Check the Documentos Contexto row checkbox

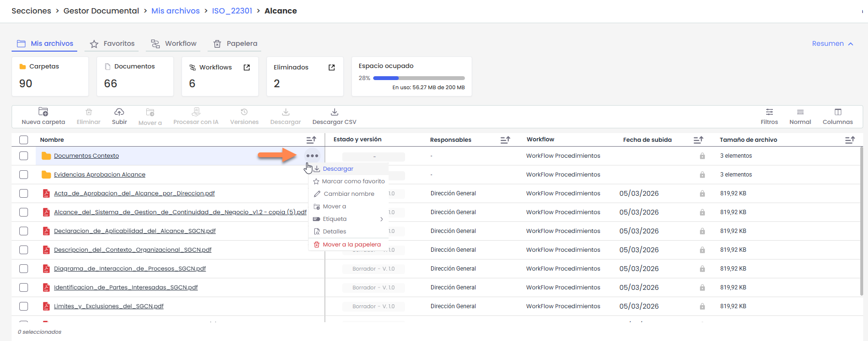(24, 156)
